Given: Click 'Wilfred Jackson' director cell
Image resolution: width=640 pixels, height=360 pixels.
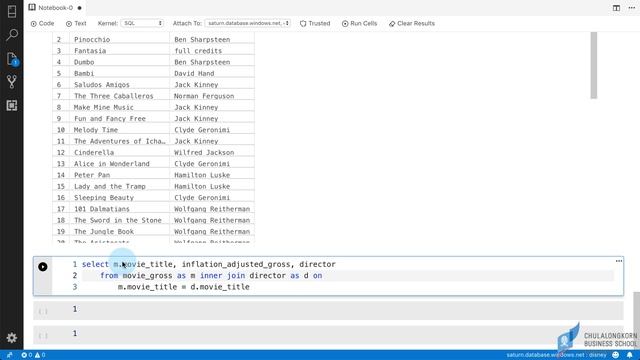Looking at the screenshot, I should pos(204,153).
